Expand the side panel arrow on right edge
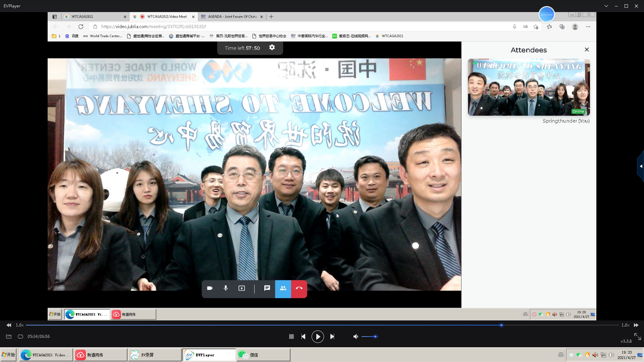 coord(641,166)
